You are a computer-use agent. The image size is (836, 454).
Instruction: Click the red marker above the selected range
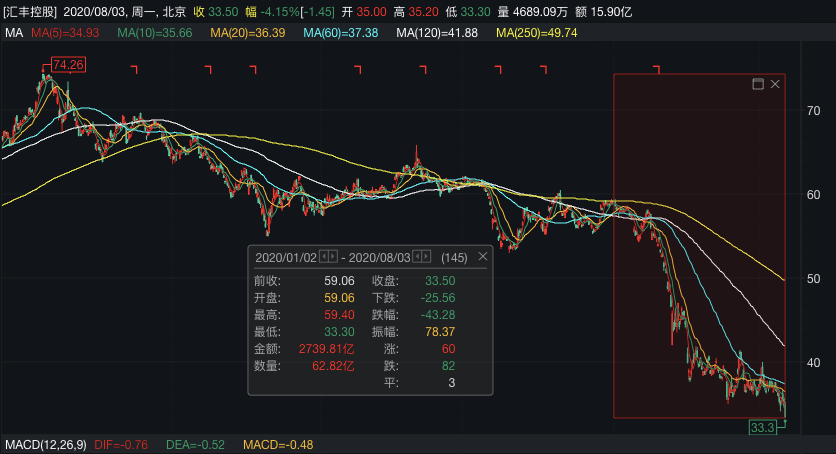tap(657, 69)
